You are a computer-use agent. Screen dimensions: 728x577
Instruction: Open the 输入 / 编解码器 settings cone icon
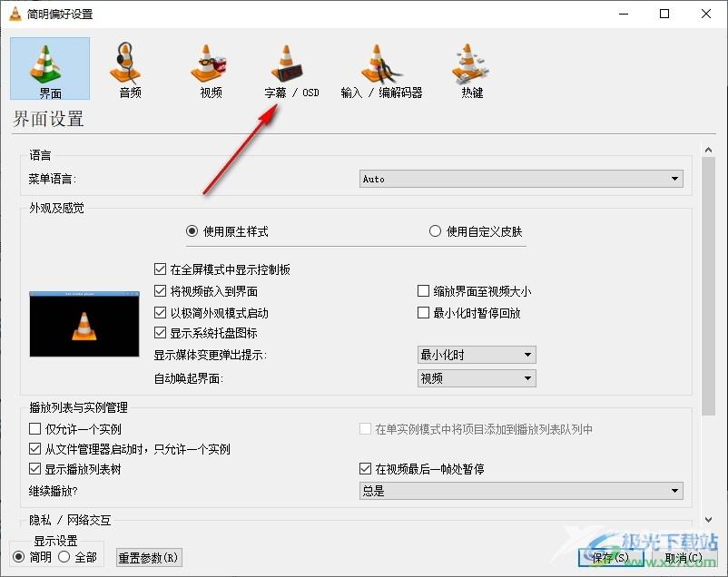coord(380,64)
